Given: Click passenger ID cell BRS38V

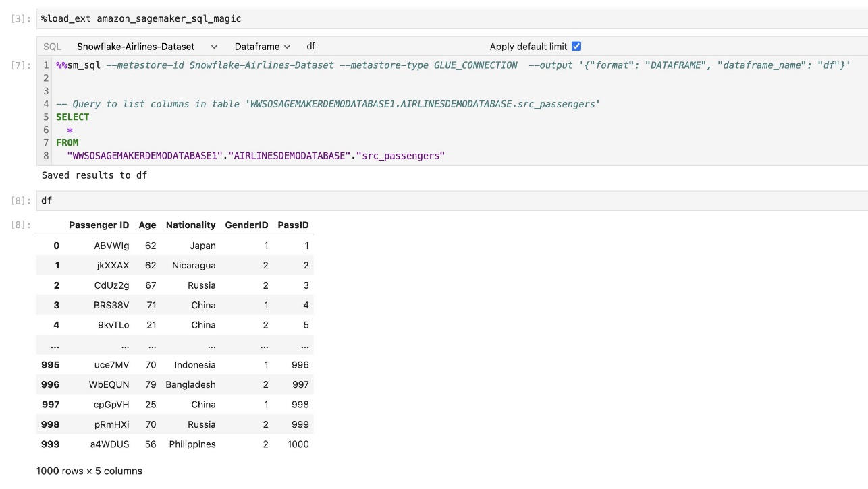Looking at the screenshot, I should (x=111, y=306).
